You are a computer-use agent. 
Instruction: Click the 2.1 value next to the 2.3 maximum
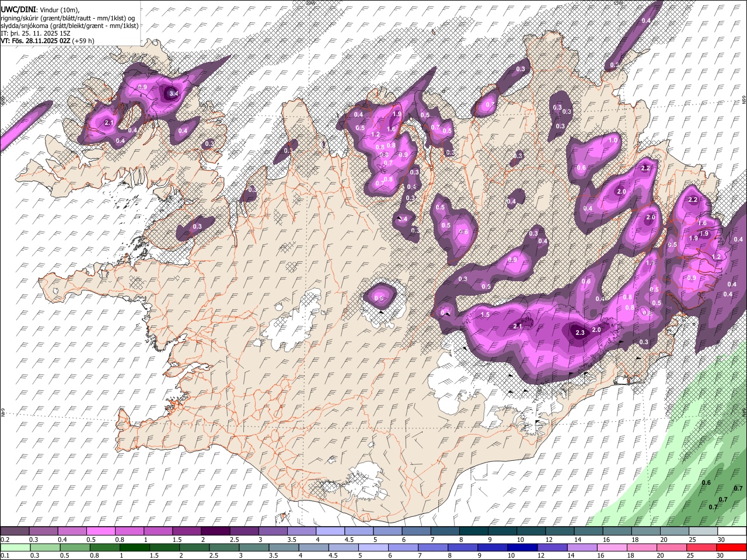pos(518,327)
